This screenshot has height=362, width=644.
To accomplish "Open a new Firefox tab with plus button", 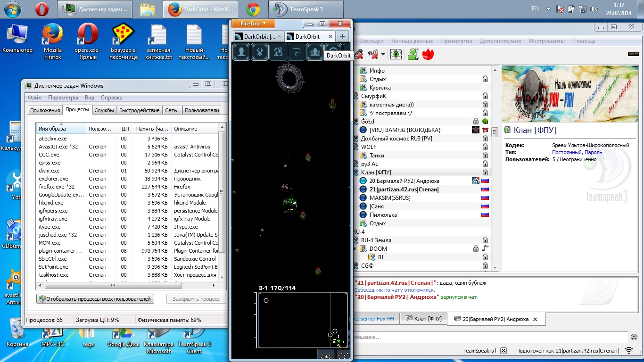I will pyautogui.click(x=342, y=36).
